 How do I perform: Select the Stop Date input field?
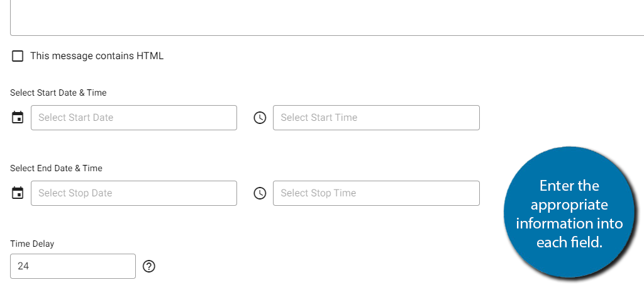click(x=134, y=193)
